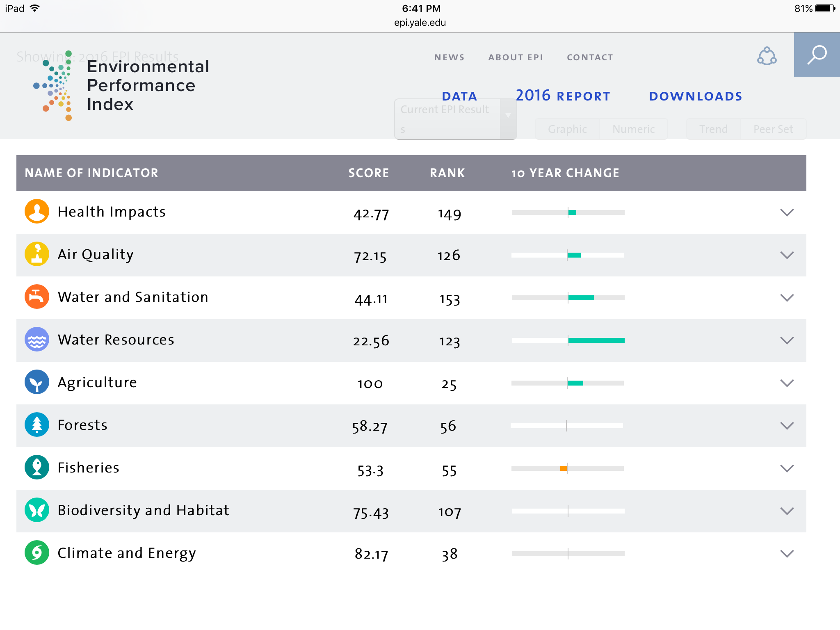
Task: Click the Forests label
Action: pos(82,425)
